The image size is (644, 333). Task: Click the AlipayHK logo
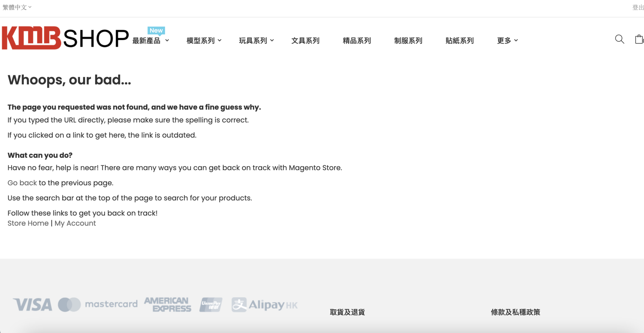[264, 305]
